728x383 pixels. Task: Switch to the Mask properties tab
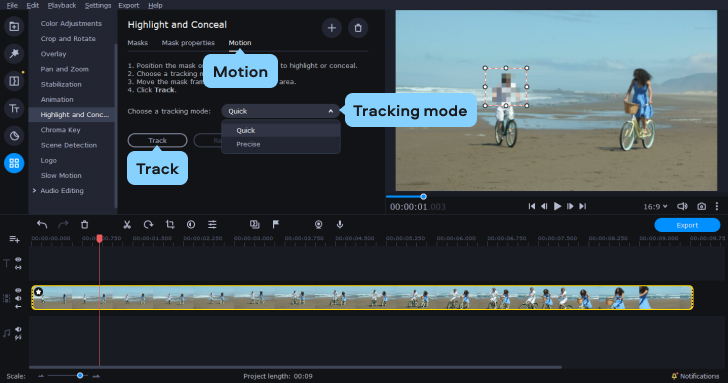click(x=188, y=43)
